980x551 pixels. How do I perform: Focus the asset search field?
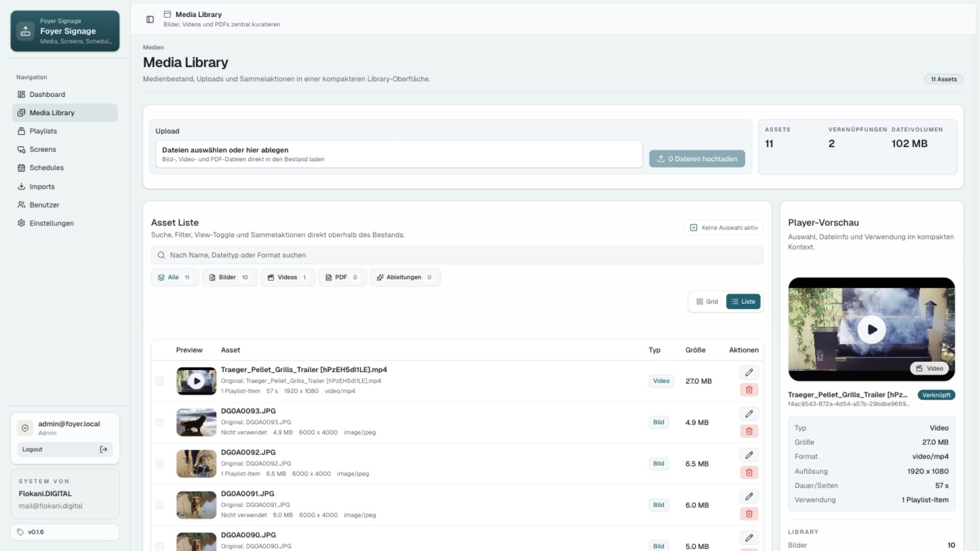point(457,255)
